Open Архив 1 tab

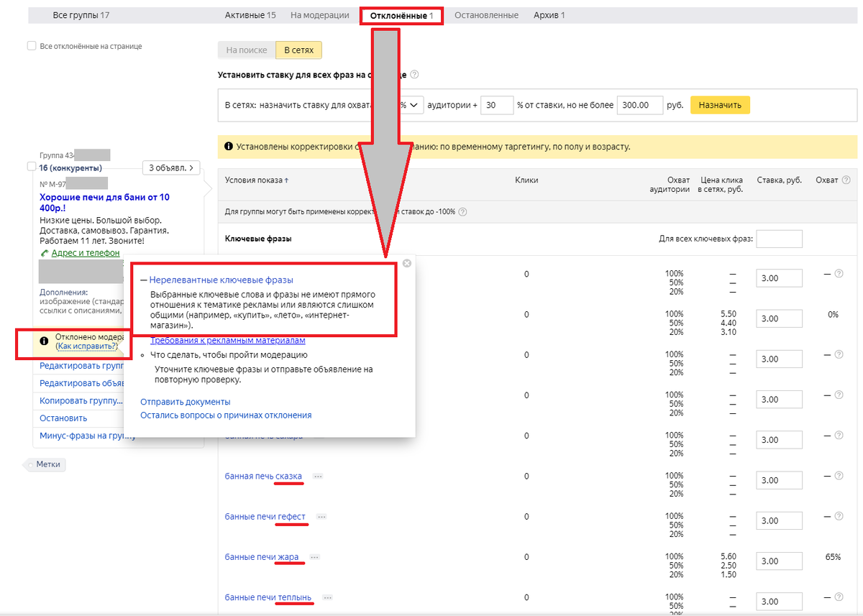click(x=549, y=15)
